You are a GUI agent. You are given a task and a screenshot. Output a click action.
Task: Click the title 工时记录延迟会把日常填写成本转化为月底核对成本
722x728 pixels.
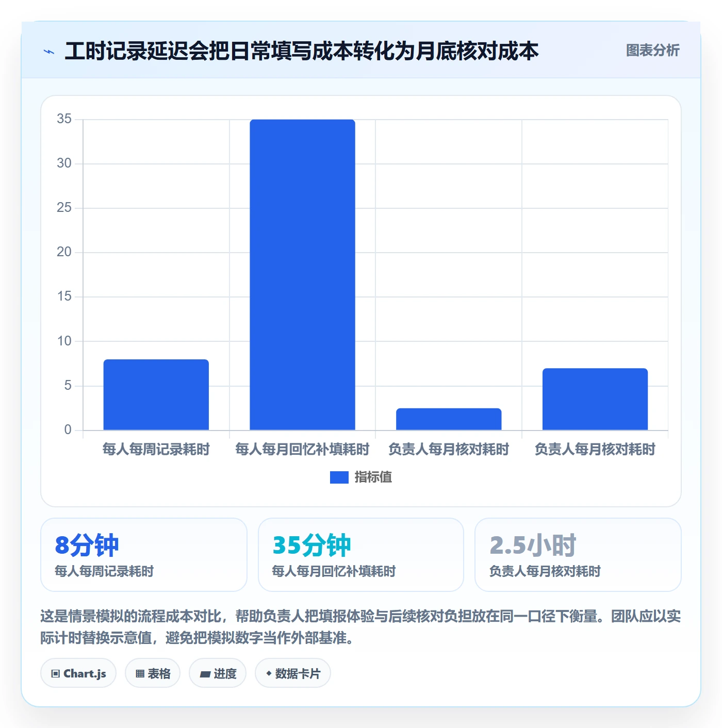302,51
